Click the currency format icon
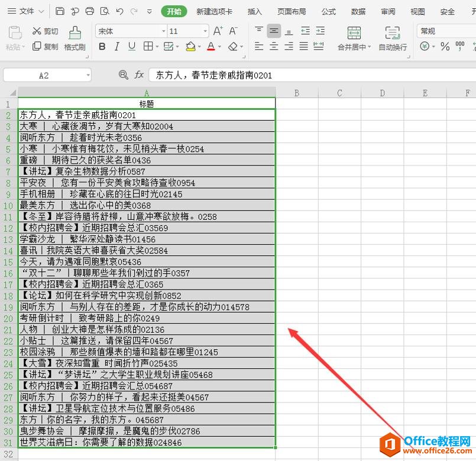Screen dimensions: 476x461 pyautogui.click(x=425, y=47)
